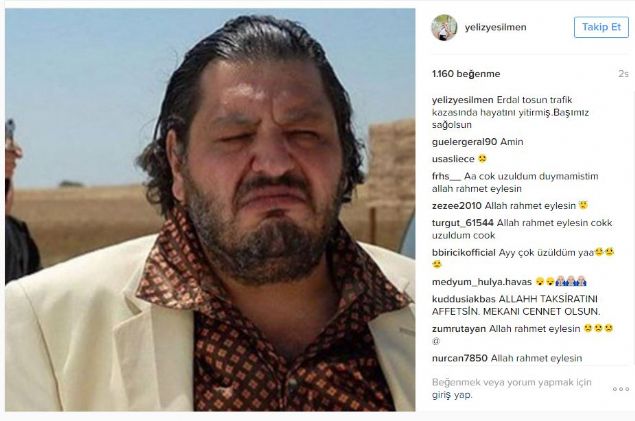Visit zumrutayan commenter profile
635x421 pixels.
point(459,329)
